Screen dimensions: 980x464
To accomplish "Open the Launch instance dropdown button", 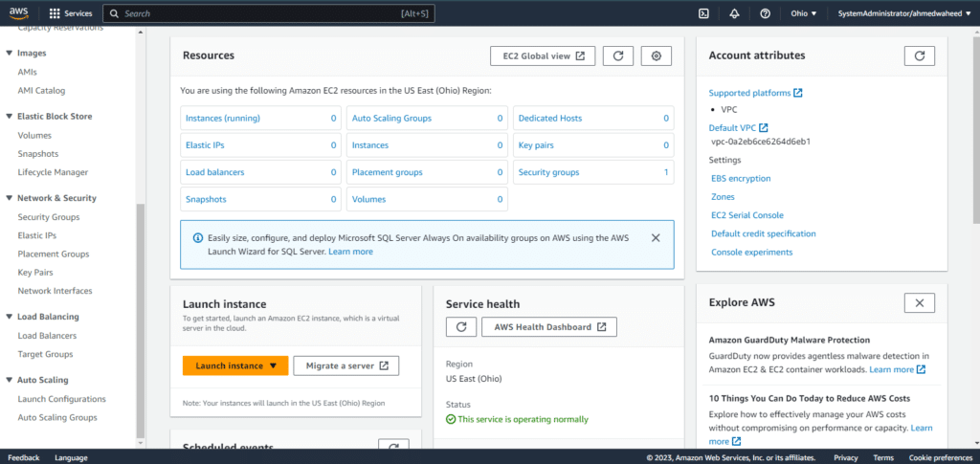I will tap(235, 366).
